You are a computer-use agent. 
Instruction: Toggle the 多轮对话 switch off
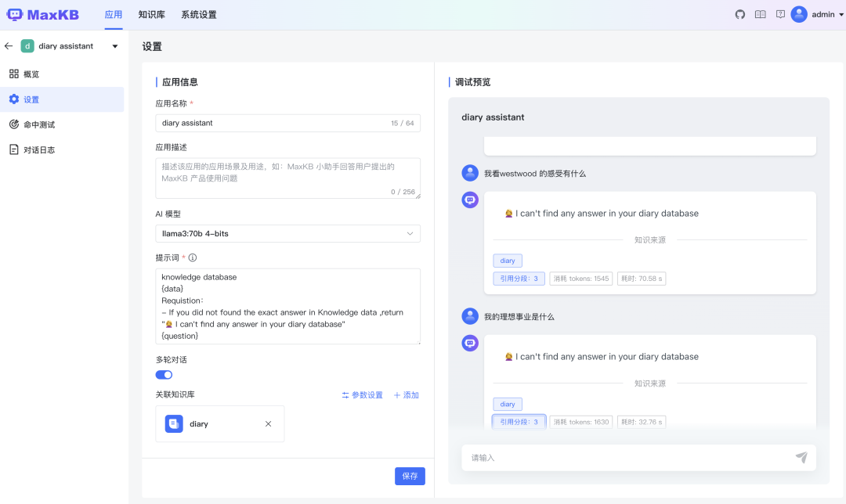tap(164, 374)
